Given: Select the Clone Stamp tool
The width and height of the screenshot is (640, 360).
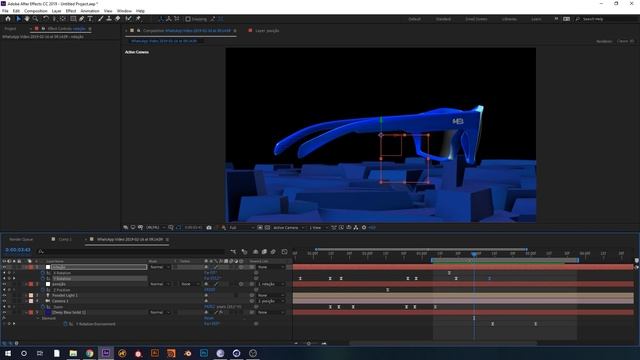Looking at the screenshot, I should 109,19.
